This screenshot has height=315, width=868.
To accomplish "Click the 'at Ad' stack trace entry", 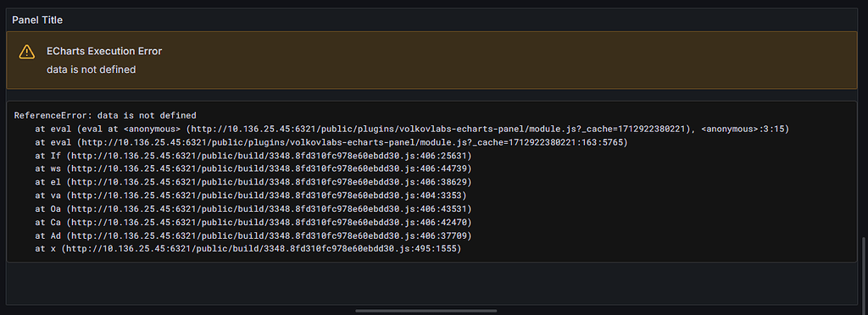I will click(x=253, y=236).
